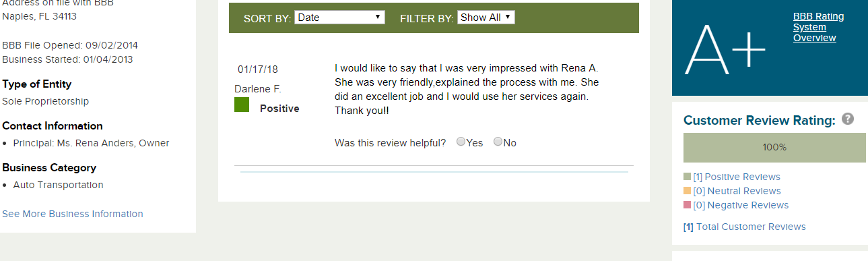Open See More Business Information link
Screen dimensions: 868x261
pos(73,214)
